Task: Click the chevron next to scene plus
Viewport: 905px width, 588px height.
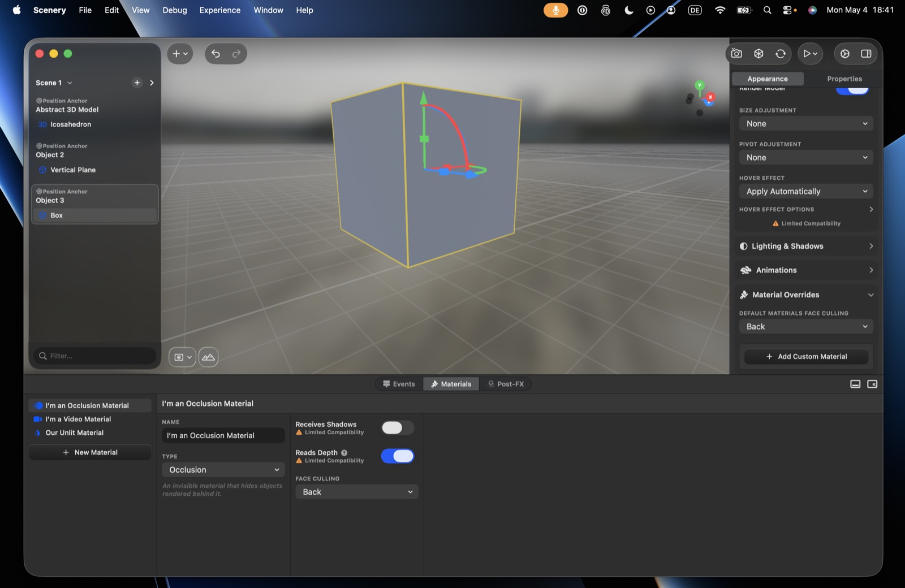Action: pos(152,83)
